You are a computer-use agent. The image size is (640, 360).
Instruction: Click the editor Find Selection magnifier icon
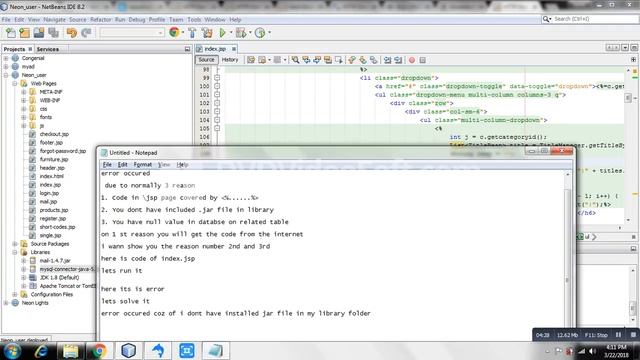click(x=295, y=60)
